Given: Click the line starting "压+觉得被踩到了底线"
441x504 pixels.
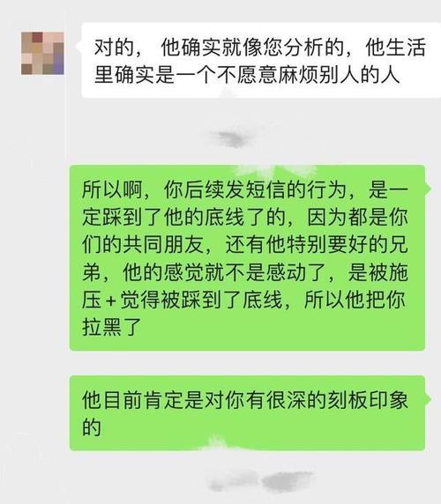Looking at the screenshot, I should pyautogui.click(x=243, y=300).
